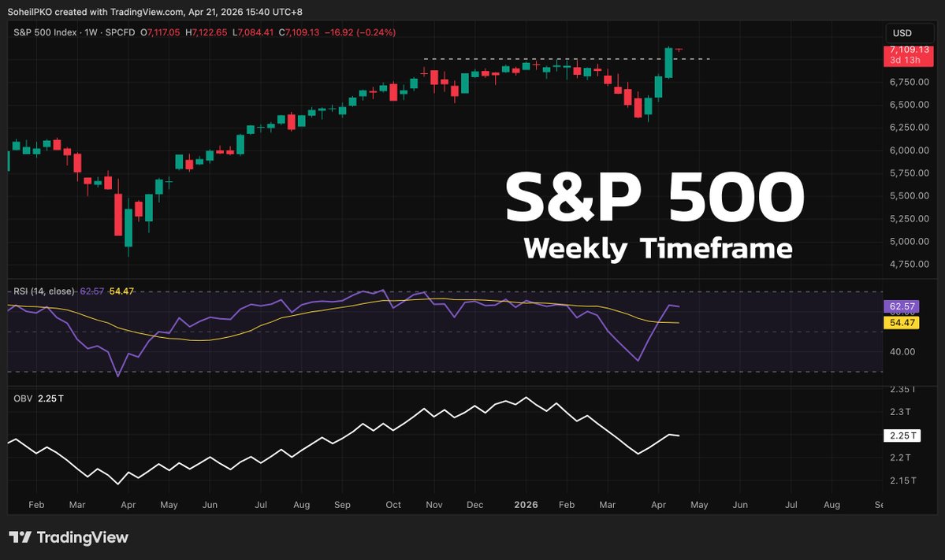
Task: Click the SoheilPKO created with TradingView.com caption
Action: coord(155,12)
